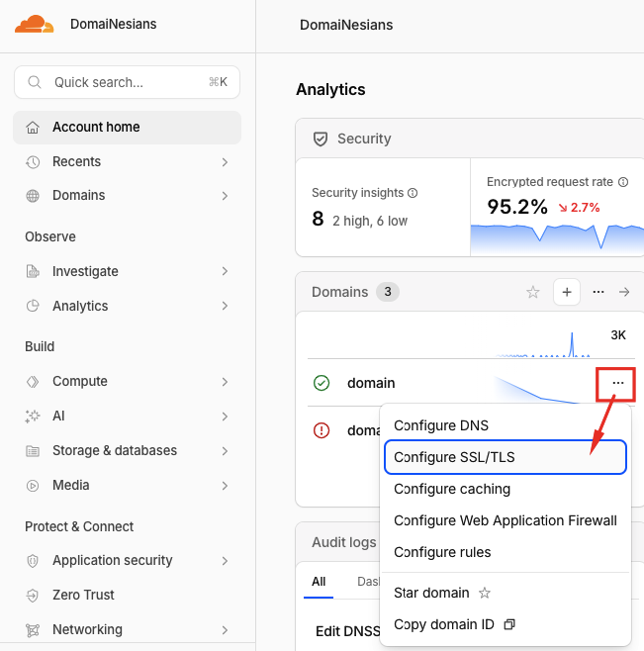This screenshot has height=651, width=644.
Task: Click the Encrypted request rate sparkline chart
Action: [557, 240]
